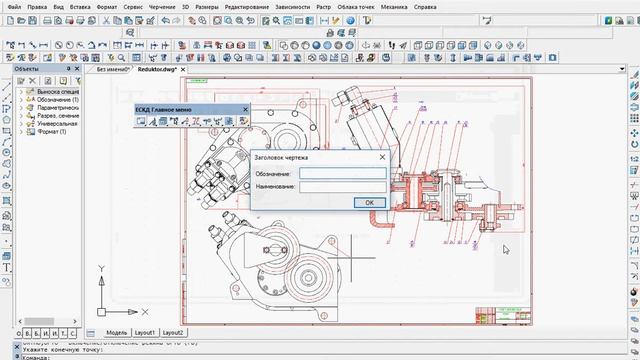
Task: Save the drawing with the floppy icon
Action: click(x=32, y=20)
